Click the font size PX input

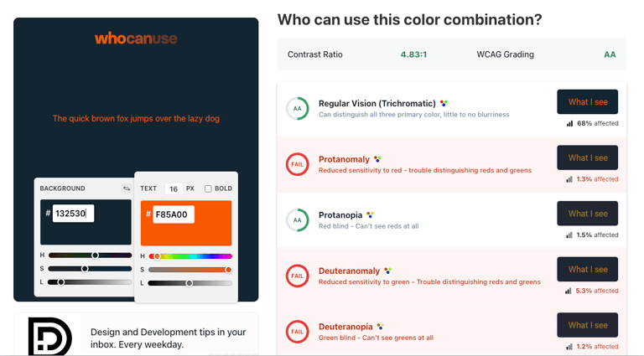(174, 189)
